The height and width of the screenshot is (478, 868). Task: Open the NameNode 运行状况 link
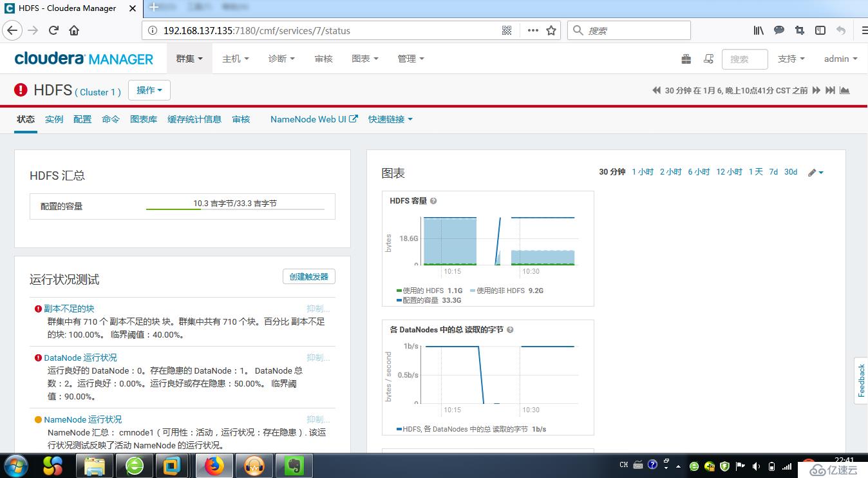82,419
